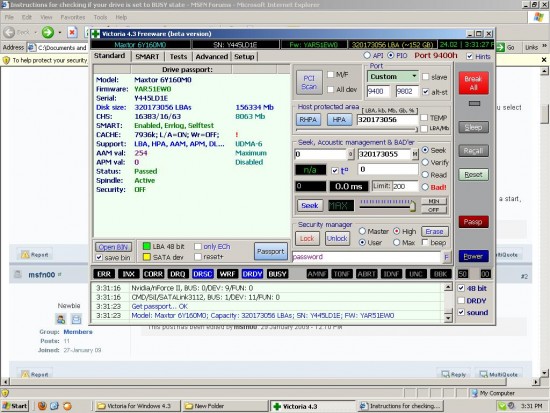Switch to the SMART tab

[x=147, y=56]
